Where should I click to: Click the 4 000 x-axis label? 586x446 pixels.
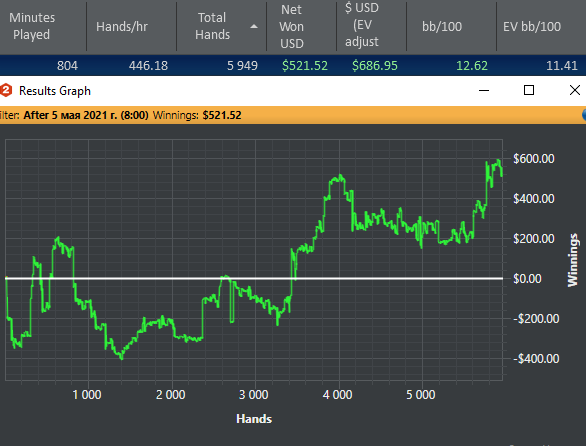pos(337,394)
